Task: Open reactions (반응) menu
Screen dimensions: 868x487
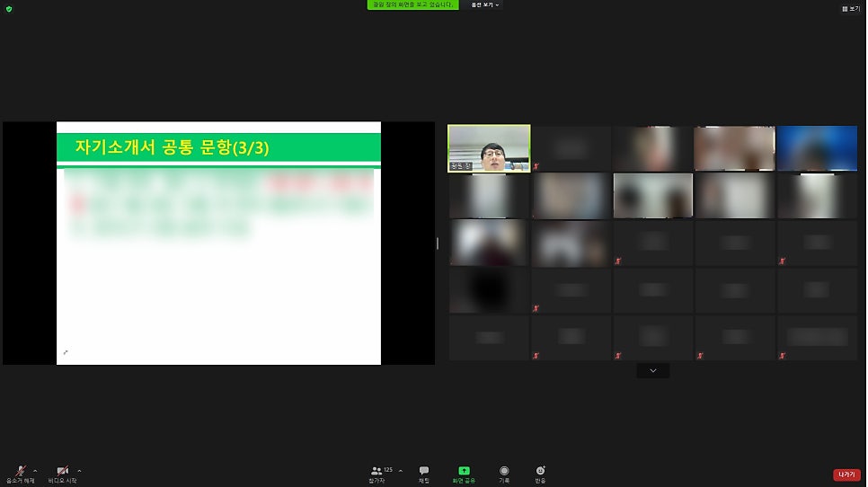Action: click(540, 474)
